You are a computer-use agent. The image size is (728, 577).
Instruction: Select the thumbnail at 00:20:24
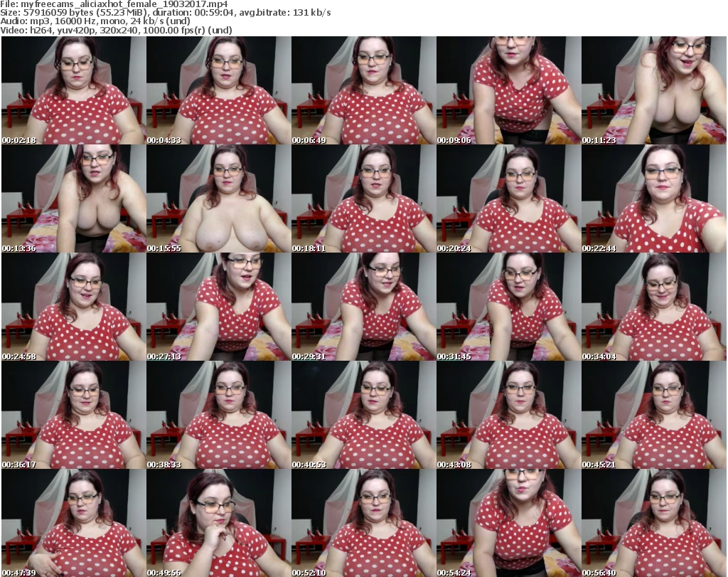pyautogui.click(x=508, y=198)
